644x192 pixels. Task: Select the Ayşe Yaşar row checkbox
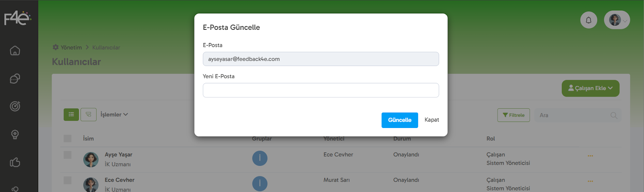pyautogui.click(x=68, y=155)
